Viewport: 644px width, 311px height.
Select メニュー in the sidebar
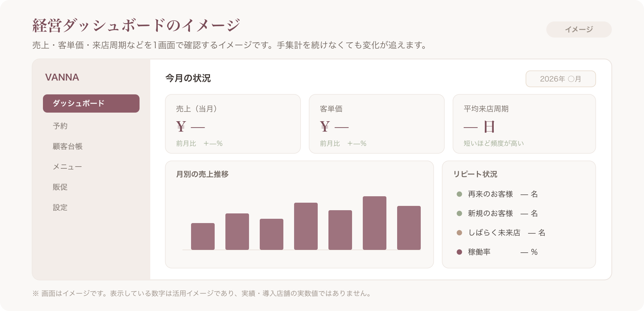coord(68,167)
